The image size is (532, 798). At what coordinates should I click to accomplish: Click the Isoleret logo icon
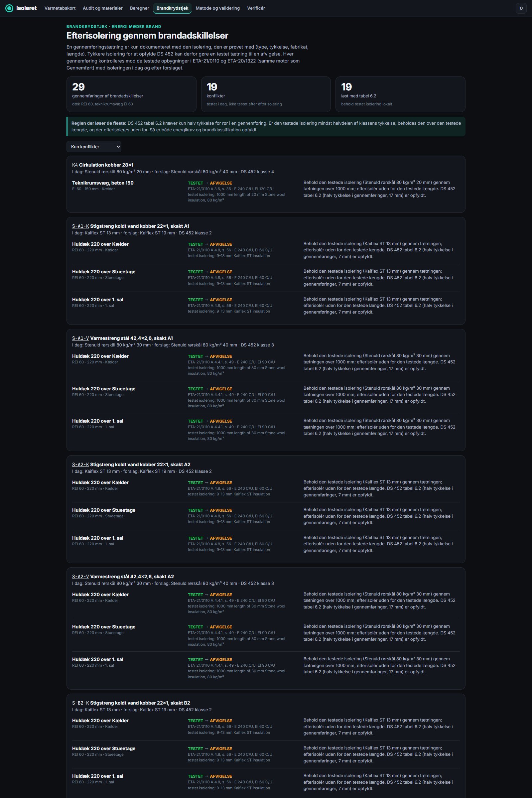(10, 8)
